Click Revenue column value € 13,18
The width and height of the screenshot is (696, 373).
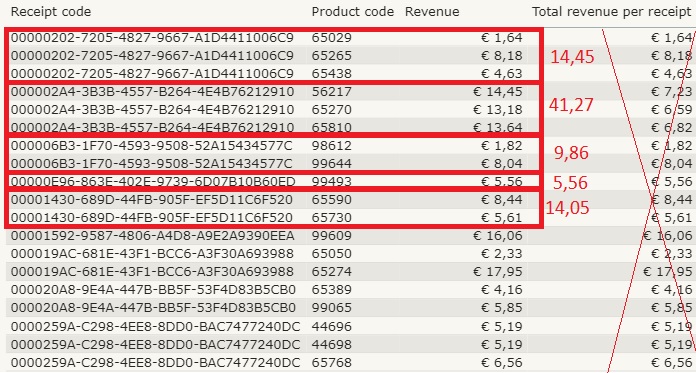[498, 109]
